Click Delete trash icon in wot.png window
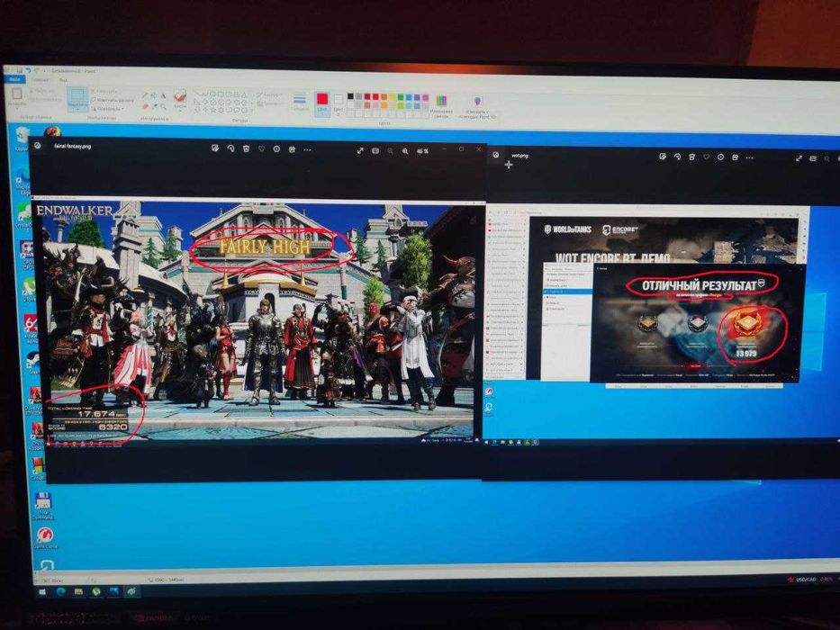 pos(691,157)
